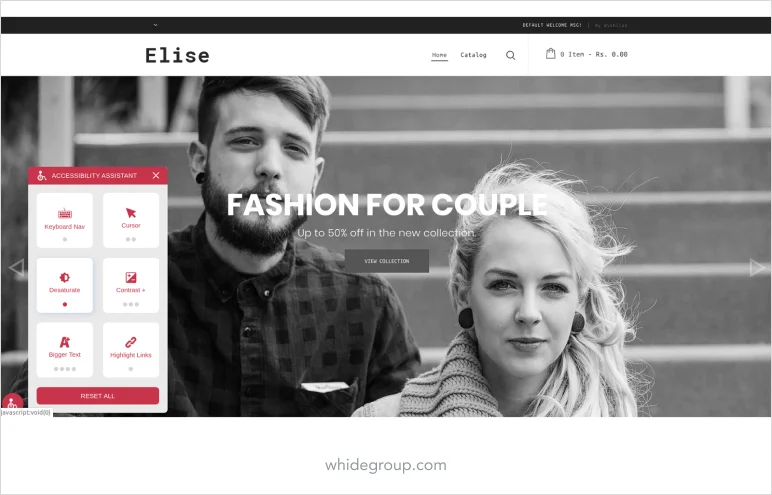This screenshot has width=772, height=495.
Task: Toggle the Highlight Links tile
Action: 131,350
